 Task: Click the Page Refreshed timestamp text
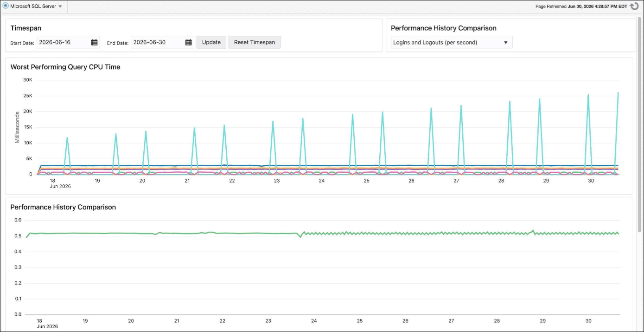581,7
